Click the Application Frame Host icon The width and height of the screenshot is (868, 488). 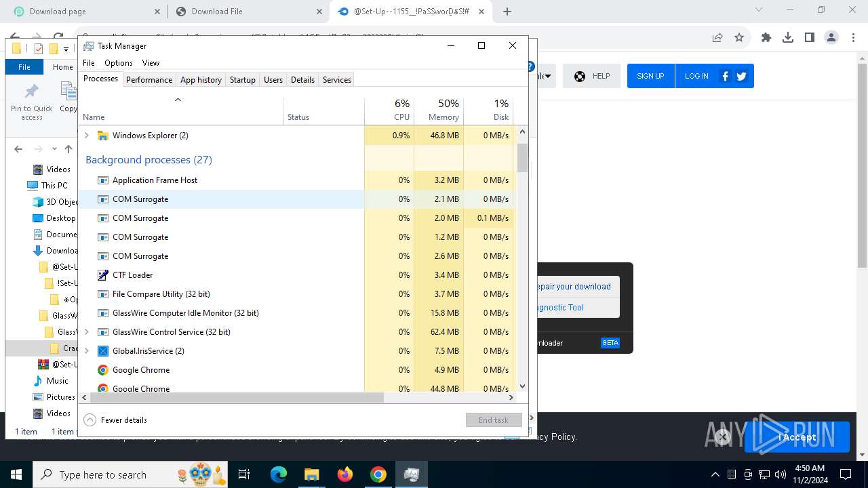click(x=103, y=180)
